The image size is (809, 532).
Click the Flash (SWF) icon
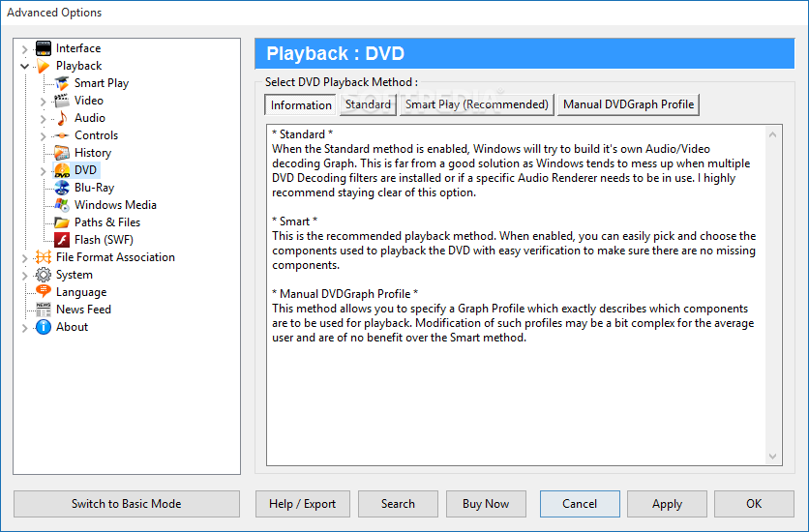62,240
